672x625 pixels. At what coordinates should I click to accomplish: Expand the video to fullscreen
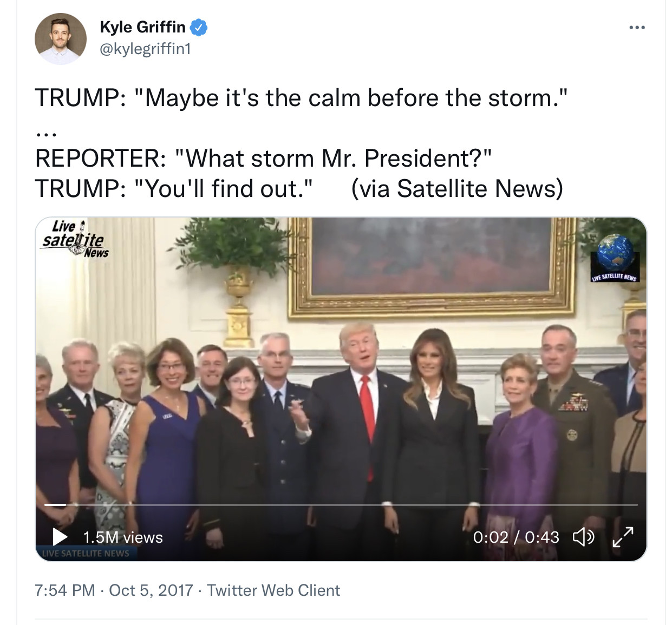[x=623, y=537]
